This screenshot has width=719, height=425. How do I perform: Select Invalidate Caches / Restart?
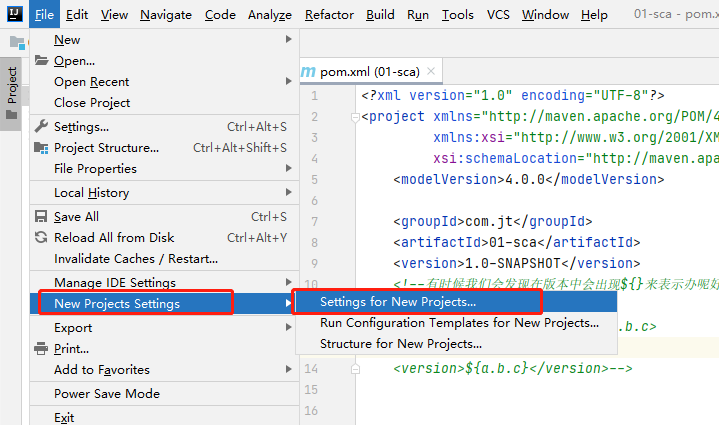tap(164, 259)
